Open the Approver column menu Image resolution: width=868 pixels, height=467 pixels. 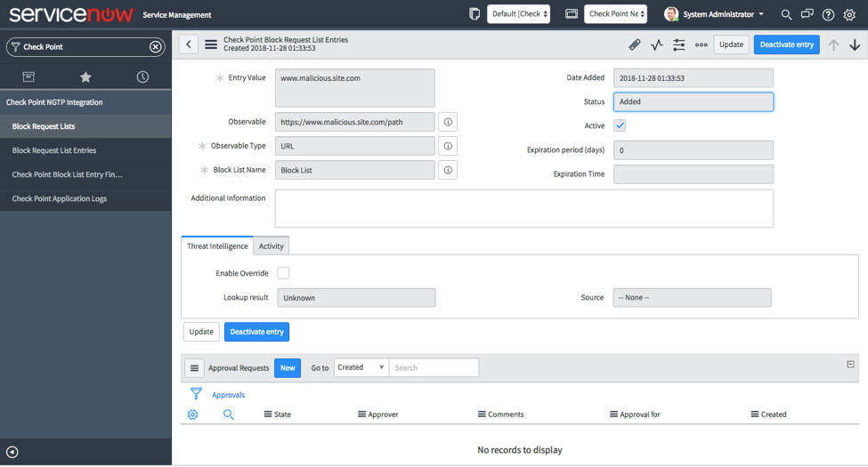[361, 415]
